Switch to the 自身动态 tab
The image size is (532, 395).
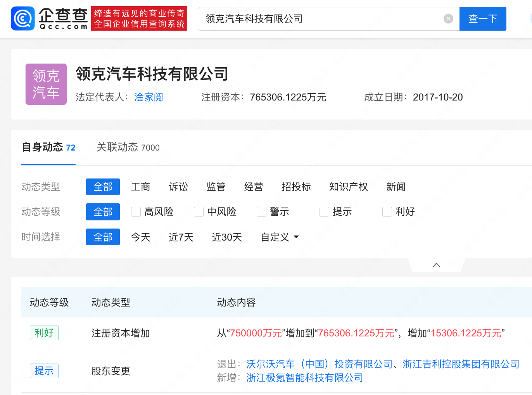[48, 147]
